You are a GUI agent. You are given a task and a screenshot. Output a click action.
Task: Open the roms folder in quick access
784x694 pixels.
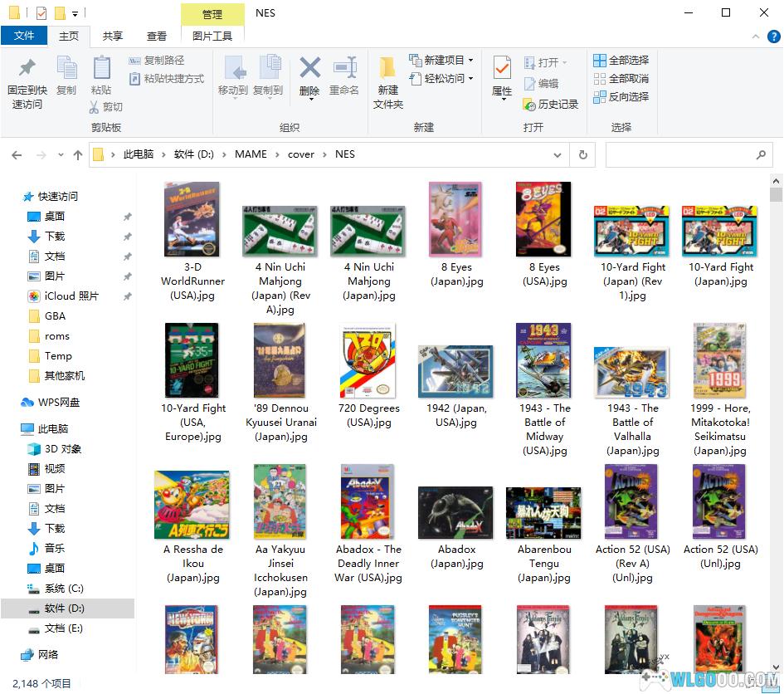pyautogui.click(x=57, y=336)
